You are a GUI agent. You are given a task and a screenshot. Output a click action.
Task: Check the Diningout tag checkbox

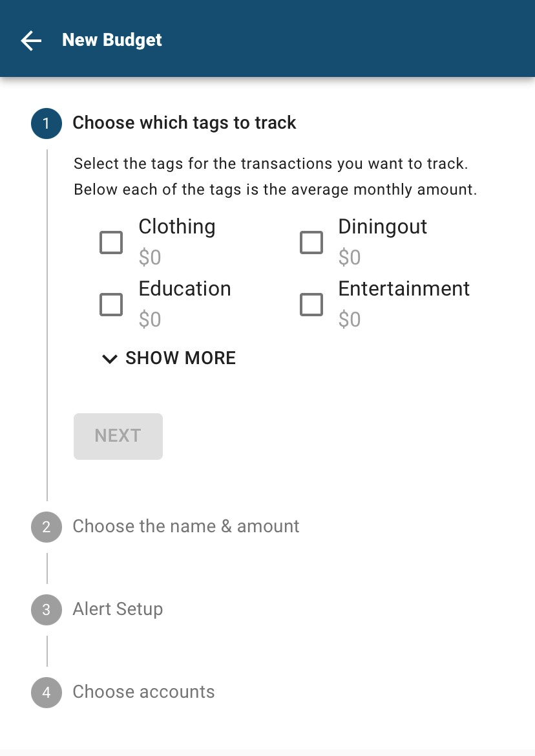(x=311, y=242)
